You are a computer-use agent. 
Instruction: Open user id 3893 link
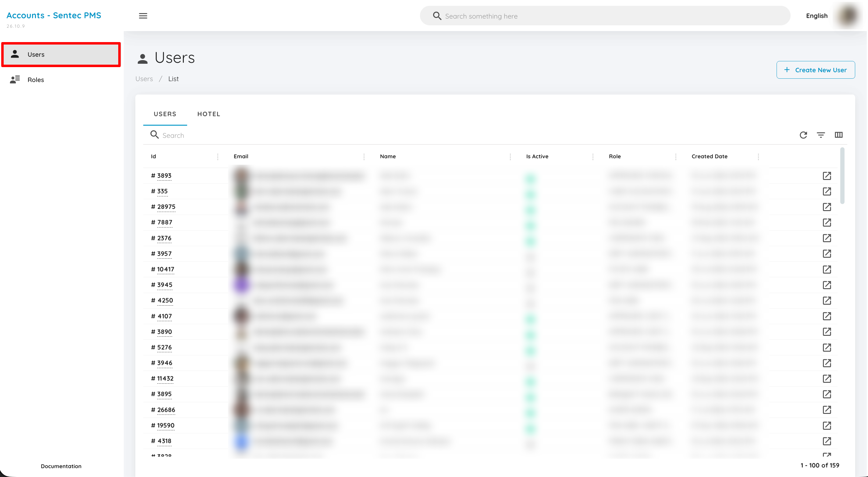coord(164,176)
